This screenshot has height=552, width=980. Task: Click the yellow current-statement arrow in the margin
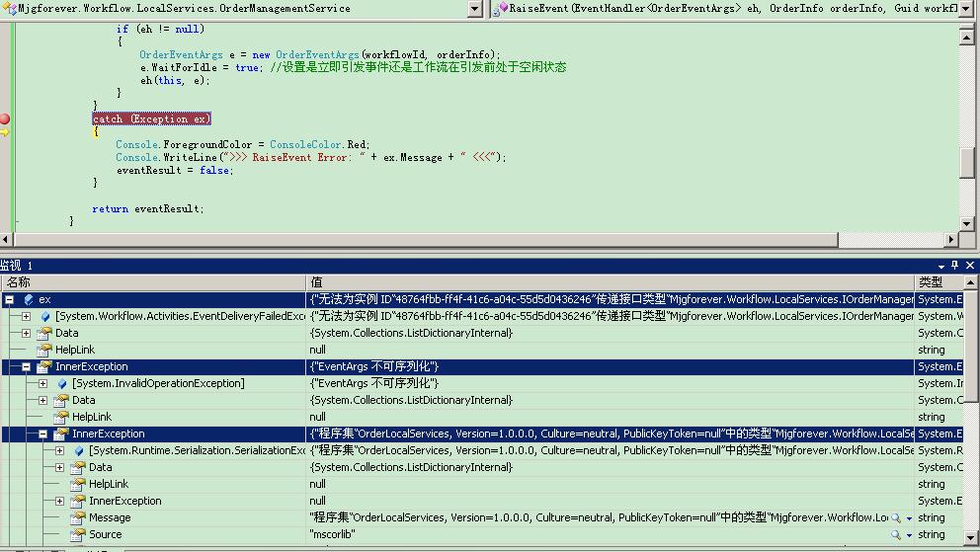coord(5,131)
